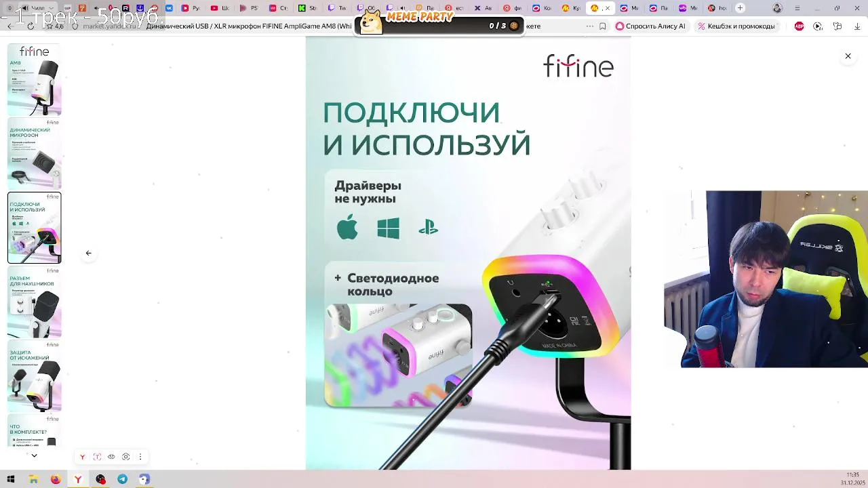Image resolution: width=868 pixels, height=488 pixels.
Task: Click the media playback control icon in toolbar
Action: [818, 26]
